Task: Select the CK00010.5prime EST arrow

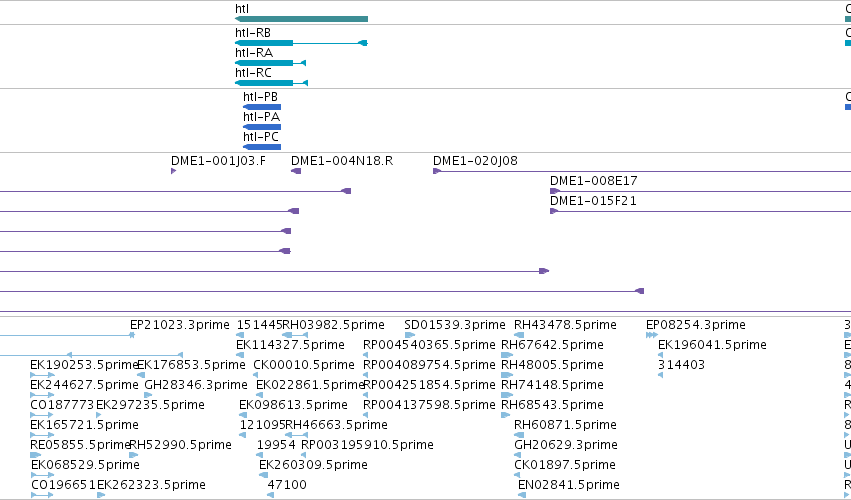Action: (257, 375)
